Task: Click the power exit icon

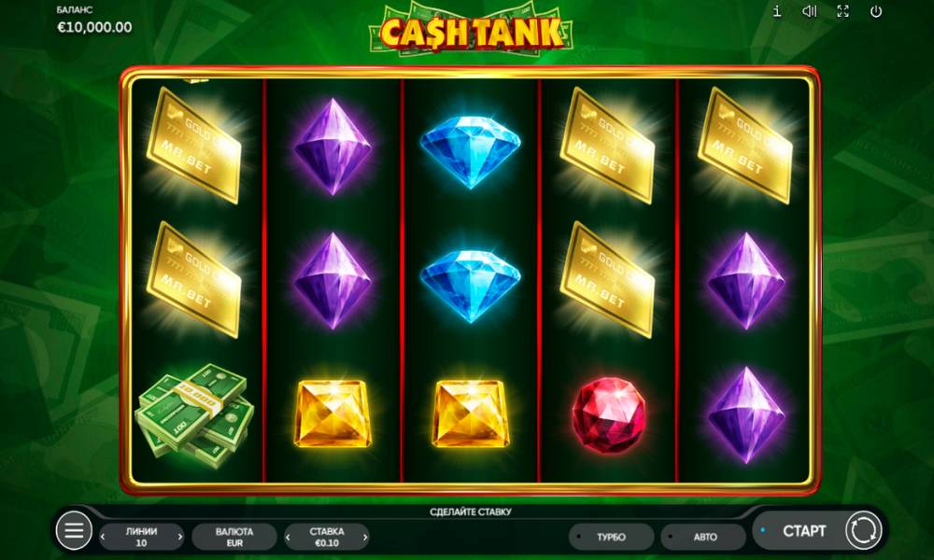Action: click(x=876, y=11)
